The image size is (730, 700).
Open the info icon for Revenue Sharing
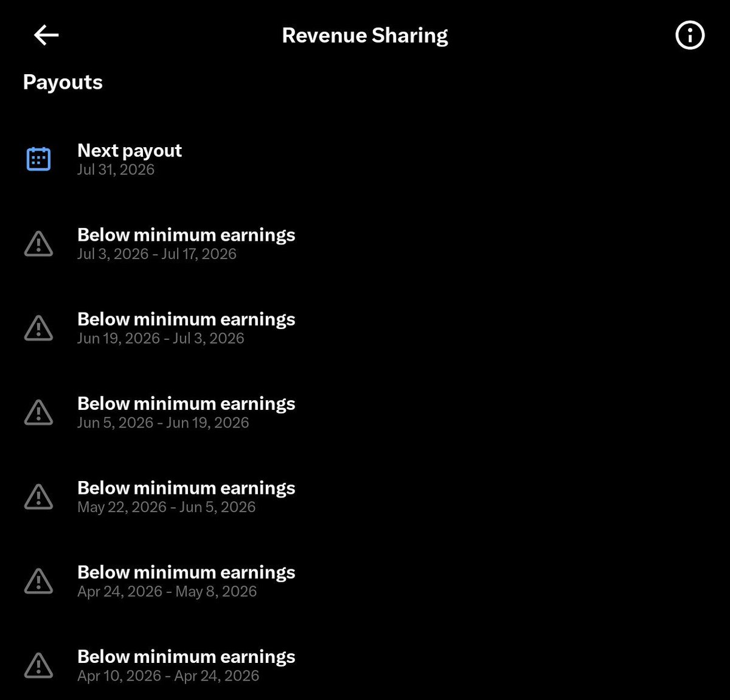[x=690, y=35]
